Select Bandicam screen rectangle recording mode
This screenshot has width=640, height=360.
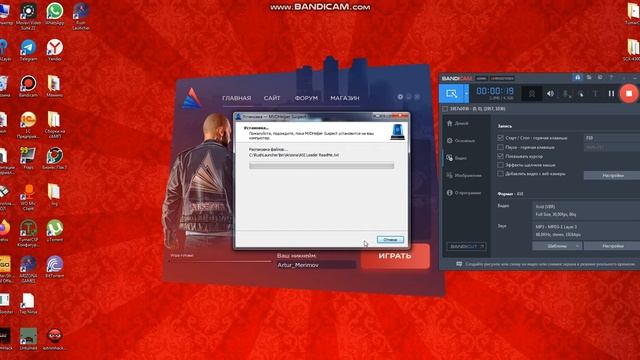[451, 94]
